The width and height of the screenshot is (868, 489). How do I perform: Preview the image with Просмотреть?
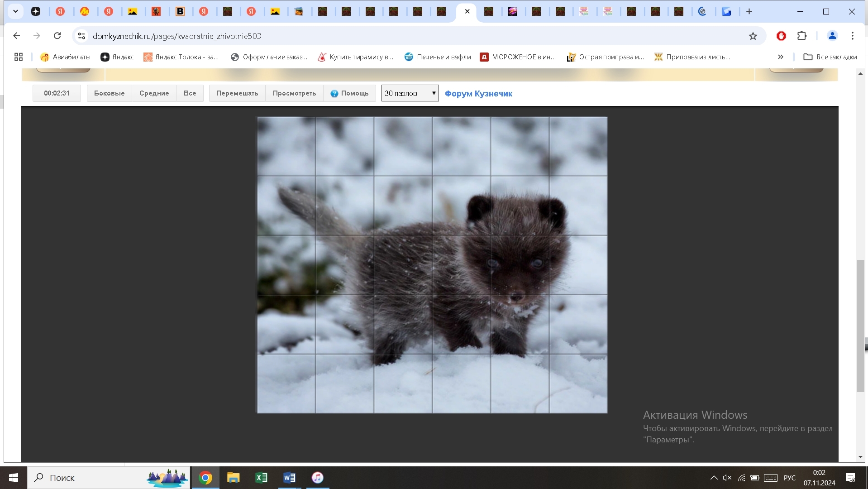(294, 93)
